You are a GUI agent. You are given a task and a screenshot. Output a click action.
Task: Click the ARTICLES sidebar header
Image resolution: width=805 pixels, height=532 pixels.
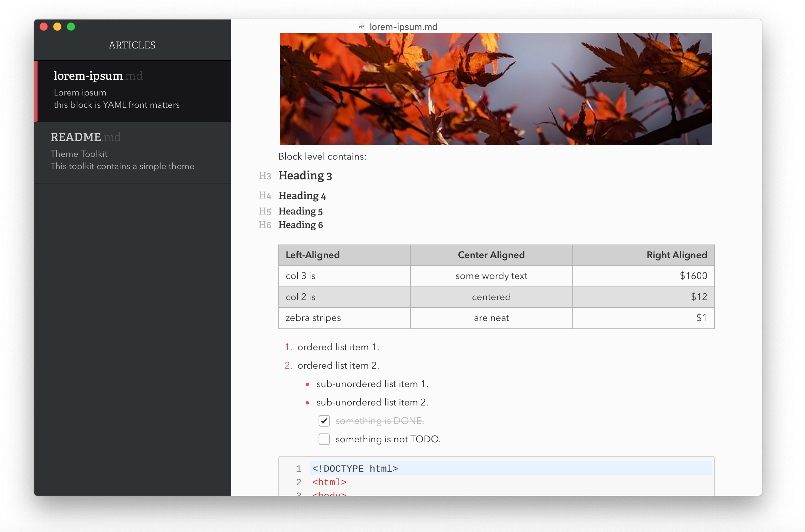(132, 45)
